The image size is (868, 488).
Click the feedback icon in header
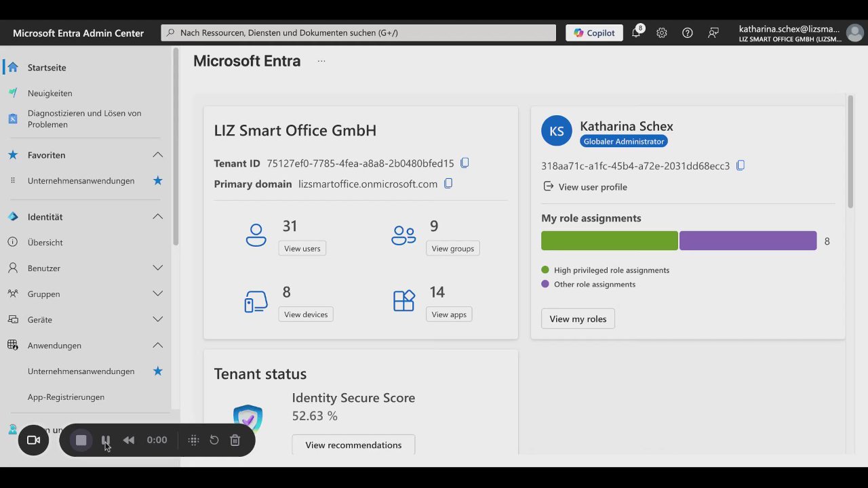[x=713, y=33]
